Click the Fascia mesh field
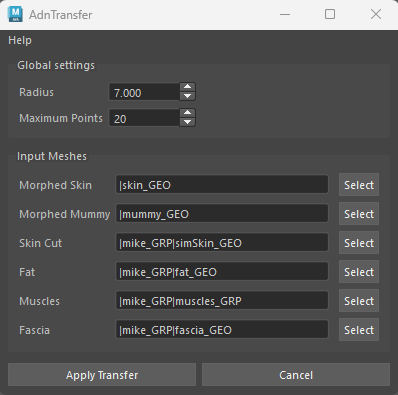 [x=222, y=329]
